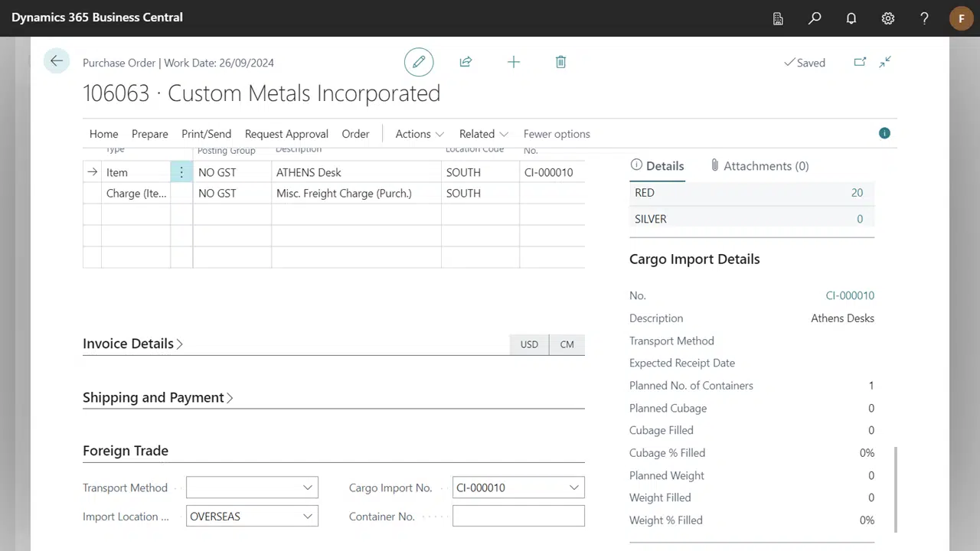Viewport: 980px width, 551px height.
Task: Open the notifications bell
Action: pyautogui.click(x=851, y=18)
